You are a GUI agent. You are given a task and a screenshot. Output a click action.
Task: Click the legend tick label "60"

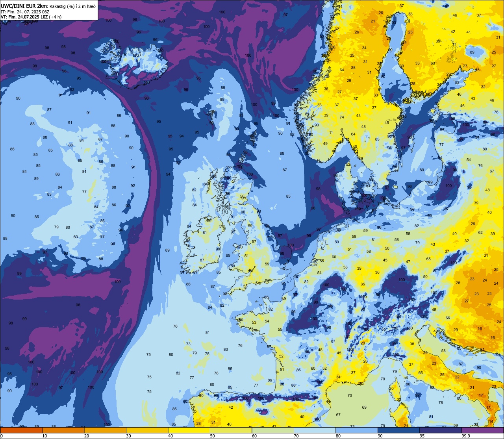pyautogui.click(x=254, y=436)
